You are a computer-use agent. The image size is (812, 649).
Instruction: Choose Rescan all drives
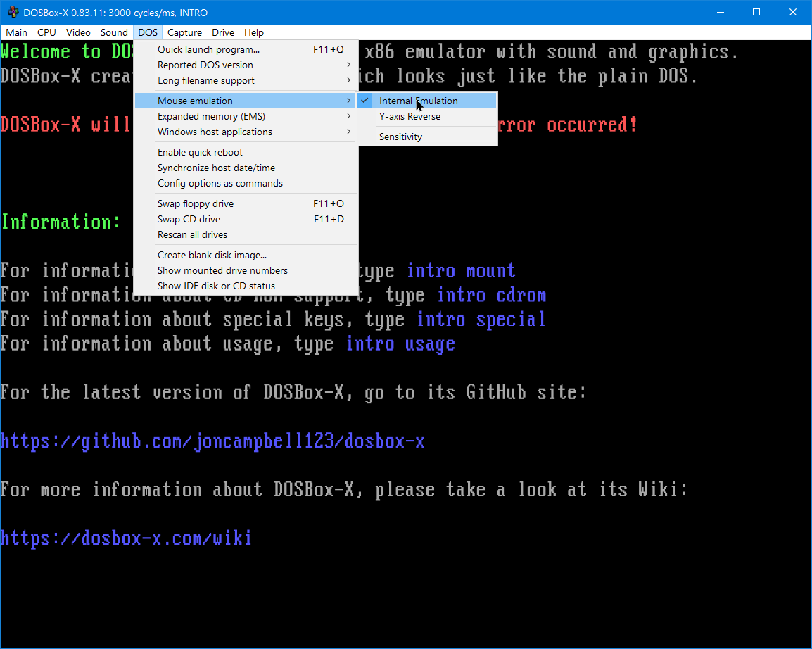coord(246,234)
